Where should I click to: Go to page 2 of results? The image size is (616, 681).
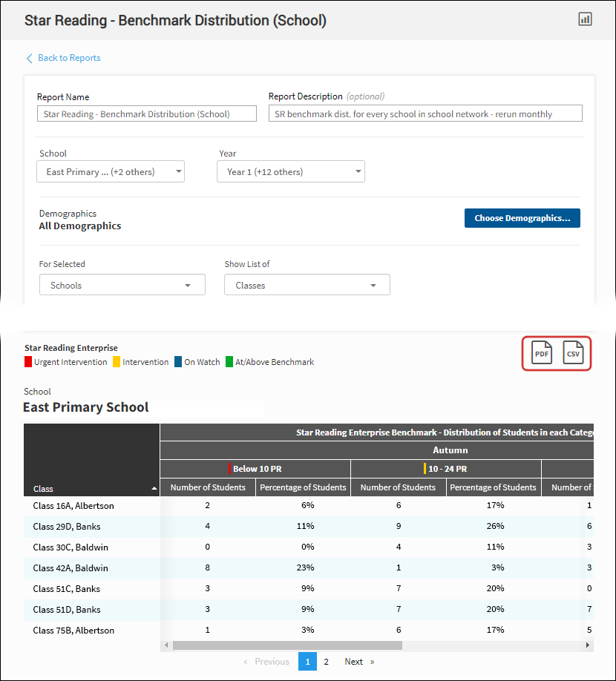click(x=327, y=662)
